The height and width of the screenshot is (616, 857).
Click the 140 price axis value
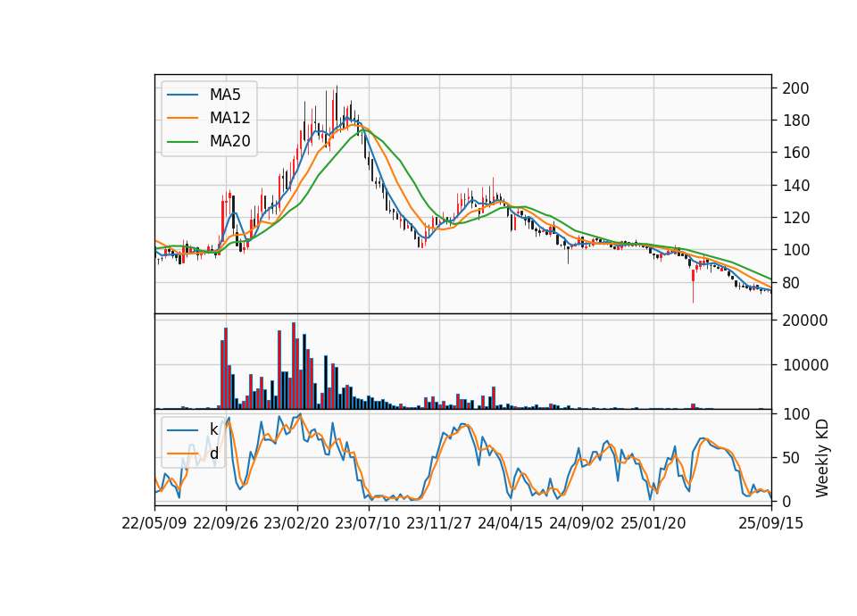795,186
